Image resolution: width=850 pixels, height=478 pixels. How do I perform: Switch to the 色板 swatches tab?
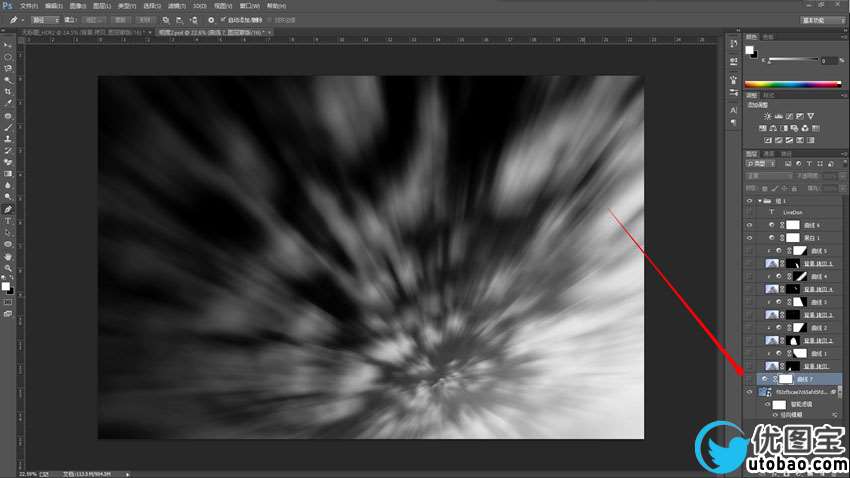click(768, 37)
